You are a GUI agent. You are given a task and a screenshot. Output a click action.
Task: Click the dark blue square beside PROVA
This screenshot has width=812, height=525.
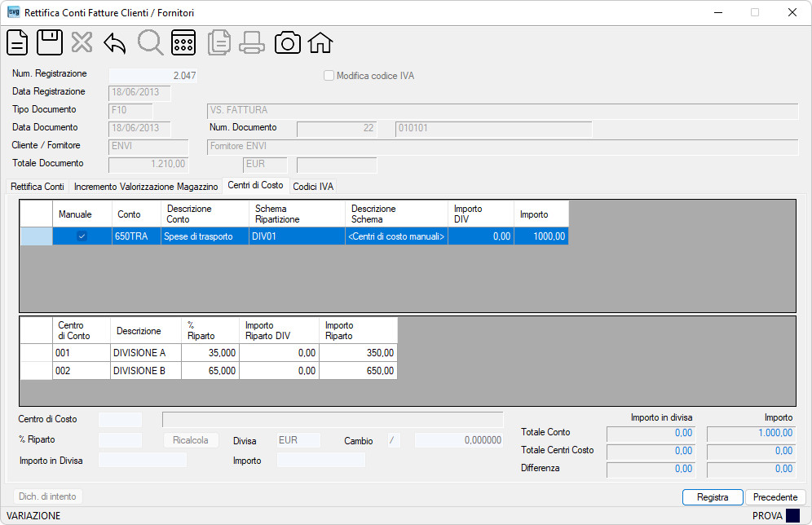point(792,516)
